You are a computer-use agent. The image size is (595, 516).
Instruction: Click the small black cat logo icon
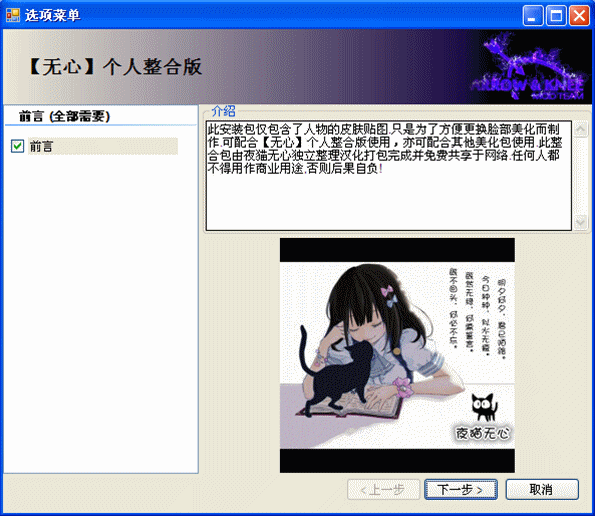click(484, 407)
